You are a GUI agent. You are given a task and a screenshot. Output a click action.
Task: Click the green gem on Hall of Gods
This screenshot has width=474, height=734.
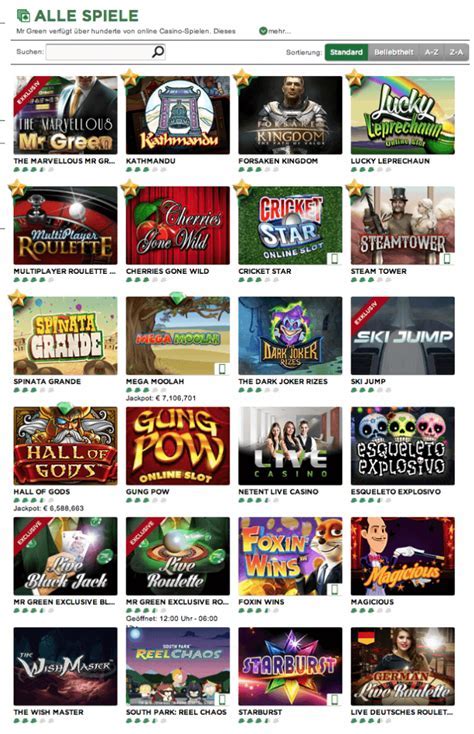(x=64, y=408)
